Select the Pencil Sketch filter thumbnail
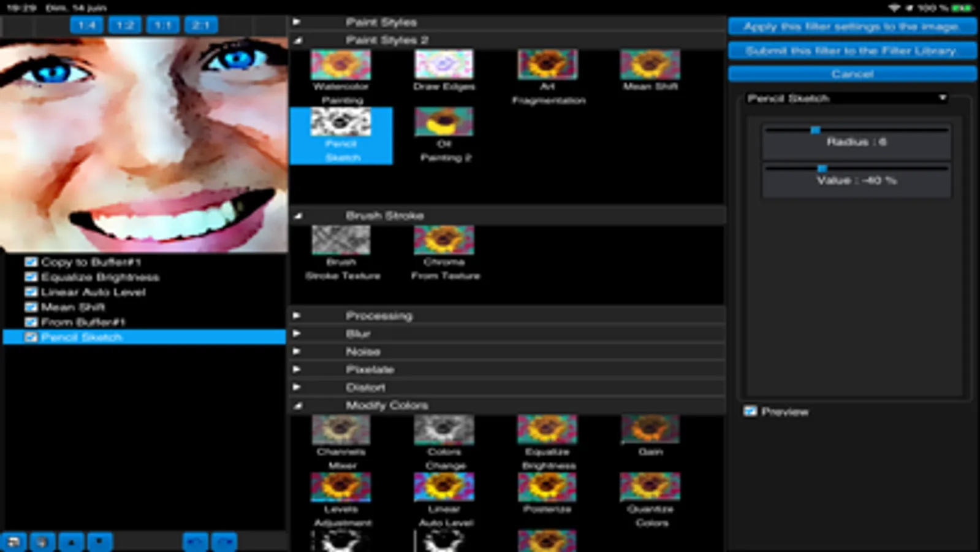 click(341, 122)
